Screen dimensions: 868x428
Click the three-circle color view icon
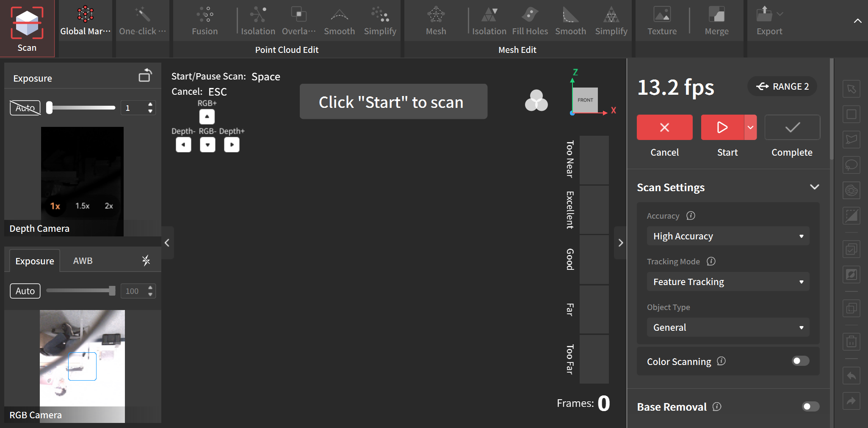coord(536,101)
